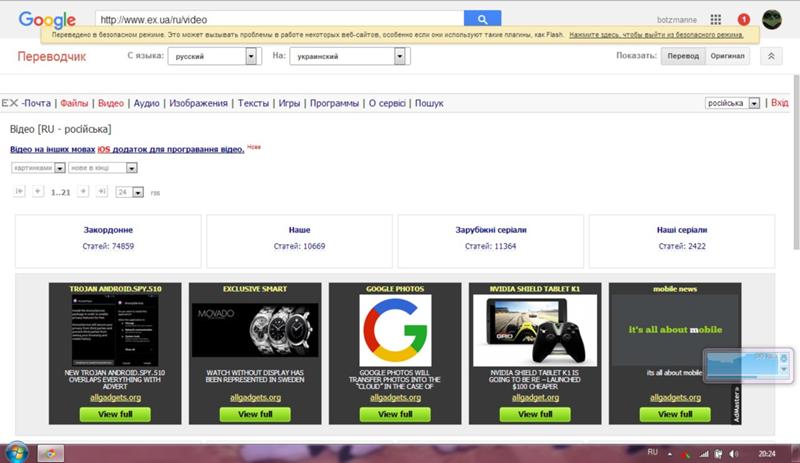Open the картинками view dropdown

pyautogui.click(x=38, y=167)
